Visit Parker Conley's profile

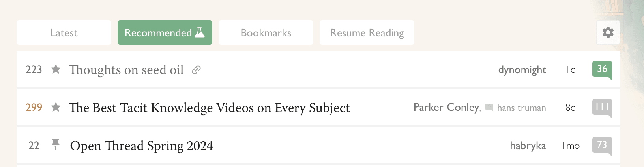coord(447,107)
